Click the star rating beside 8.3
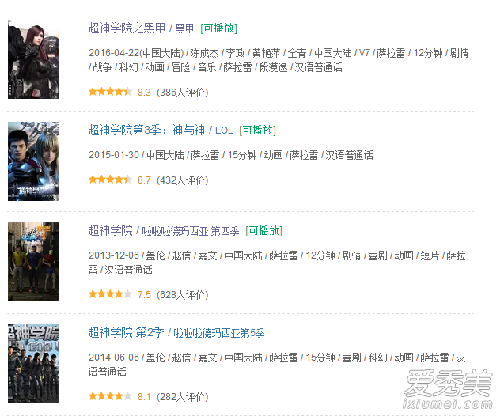The width and height of the screenshot is (504, 420). pos(110,92)
